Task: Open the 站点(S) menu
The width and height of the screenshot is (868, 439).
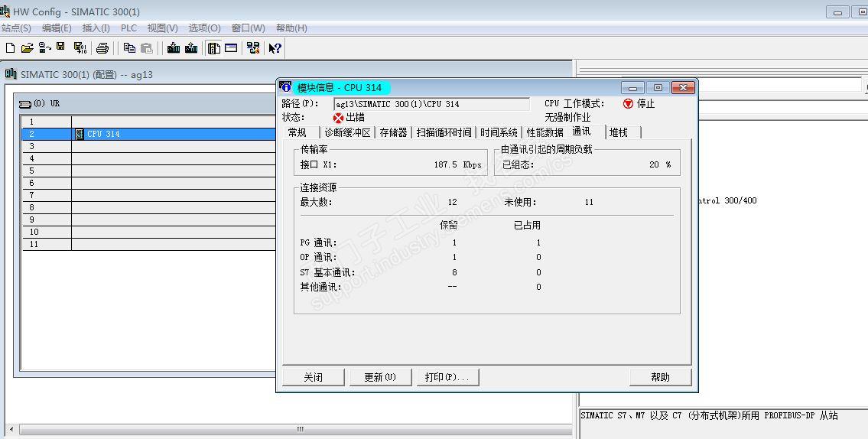Action: tap(16, 28)
